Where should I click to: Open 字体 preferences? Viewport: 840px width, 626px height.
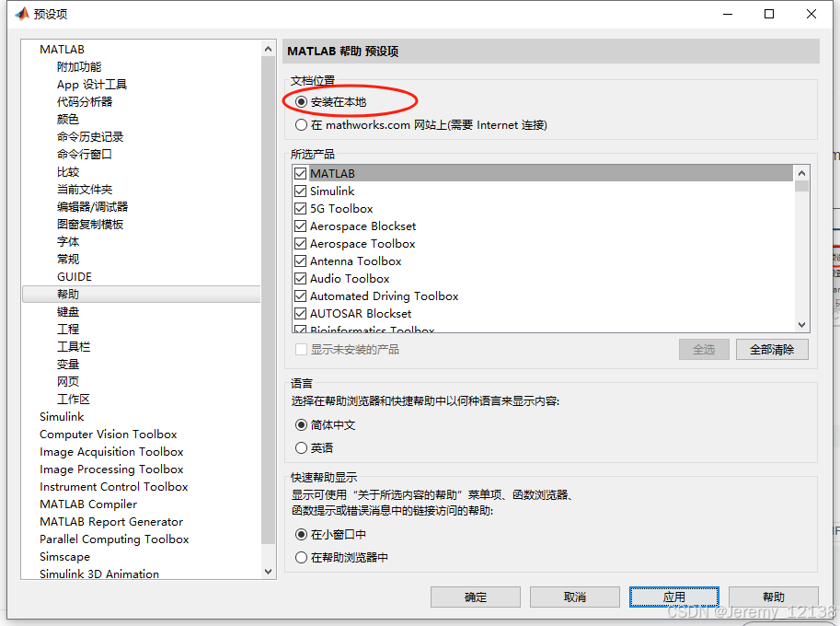(x=68, y=242)
